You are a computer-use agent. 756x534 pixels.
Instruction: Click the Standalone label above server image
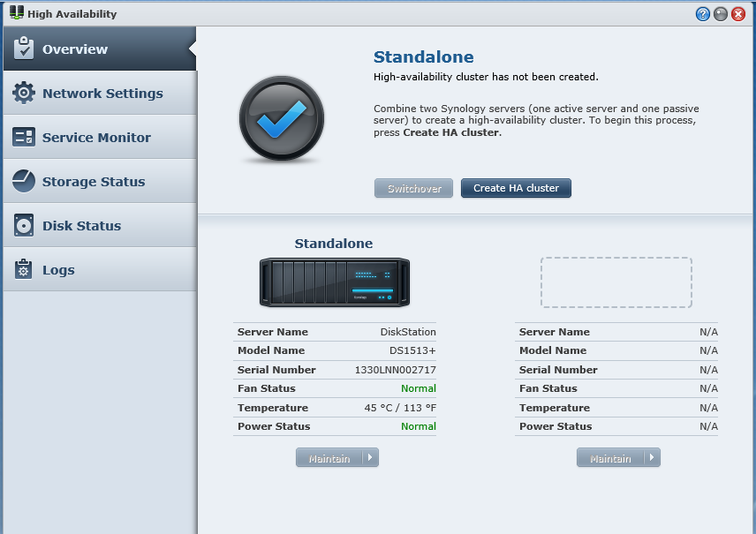point(334,244)
